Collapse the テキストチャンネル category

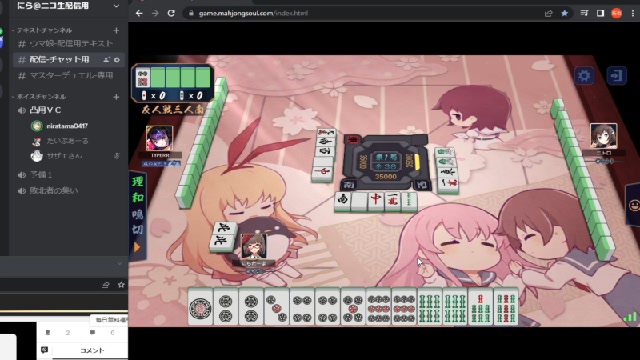44,30
